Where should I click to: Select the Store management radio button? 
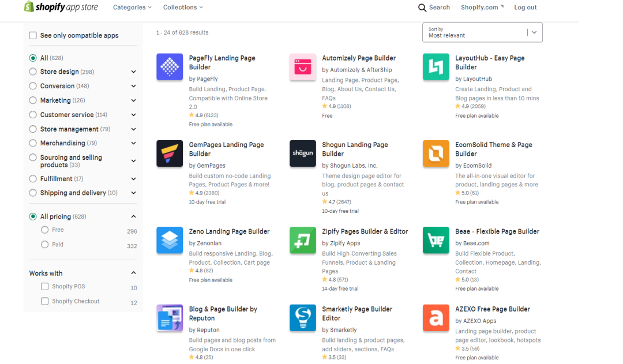[x=33, y=129]
